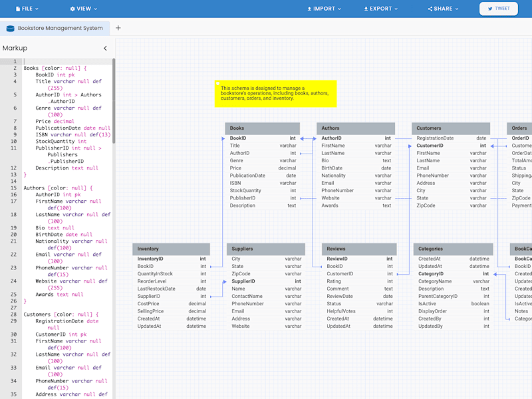Click the BookID row in Books table
The image size is (532, 399).
tap(262, 138)
